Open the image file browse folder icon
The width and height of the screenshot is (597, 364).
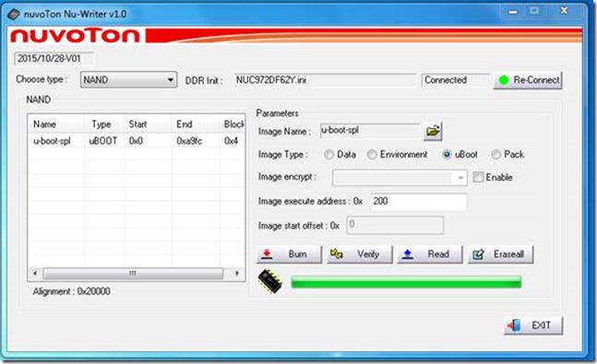(433, 132)
